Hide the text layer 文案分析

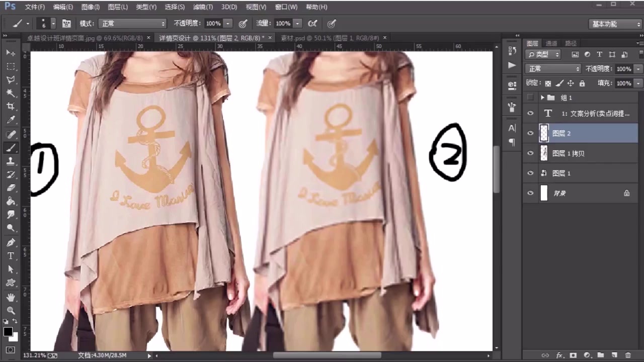coord(530,114)
